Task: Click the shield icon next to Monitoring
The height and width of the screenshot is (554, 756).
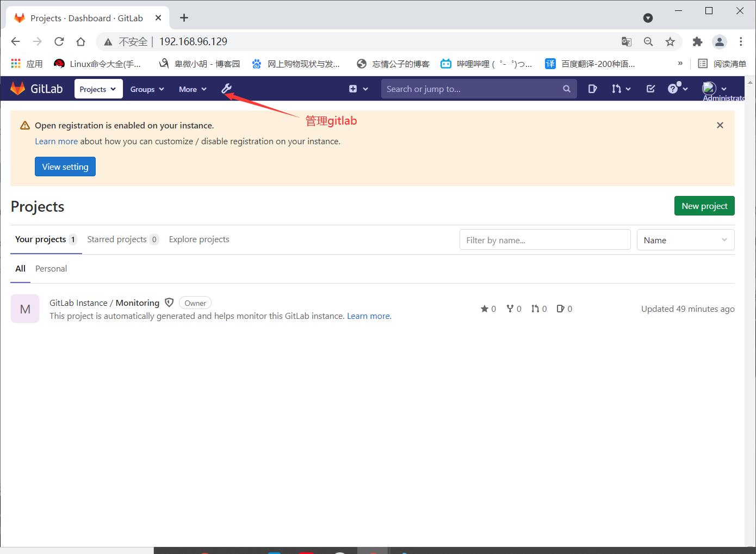Action: tap(169, 303)
